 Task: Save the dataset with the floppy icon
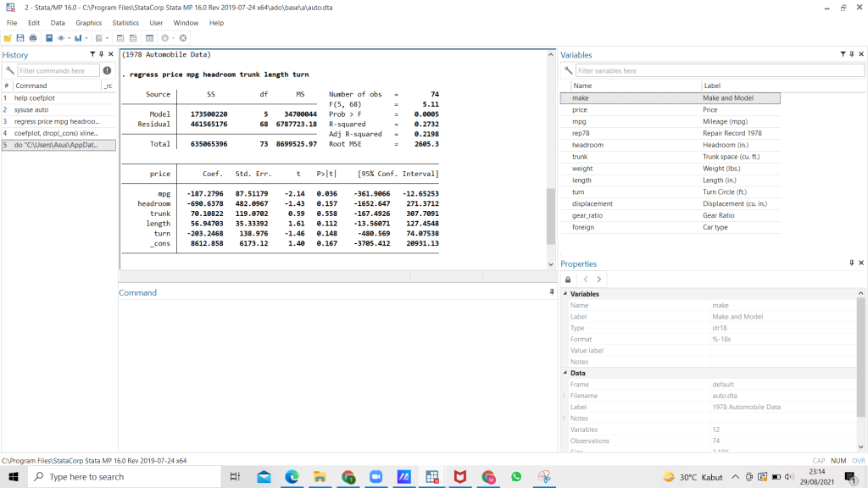click(20, 38)
